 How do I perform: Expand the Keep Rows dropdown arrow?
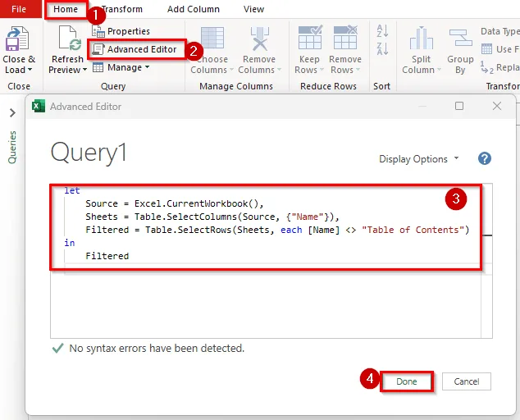pyautogui.click(x=322, y=70)
